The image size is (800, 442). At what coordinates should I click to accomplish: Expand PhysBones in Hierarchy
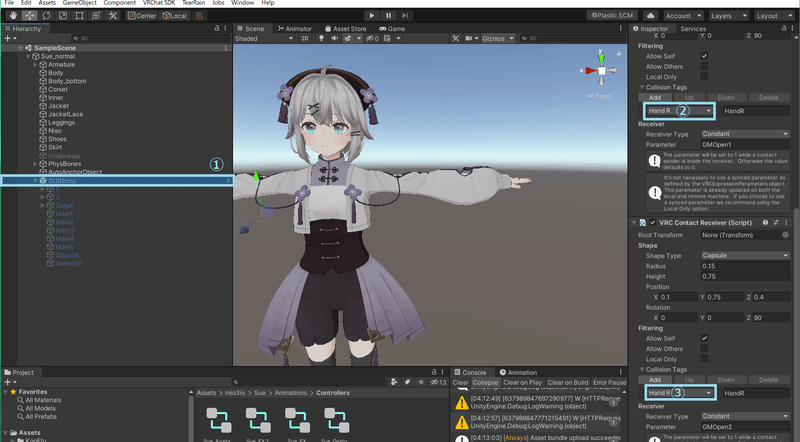(35, 164)
